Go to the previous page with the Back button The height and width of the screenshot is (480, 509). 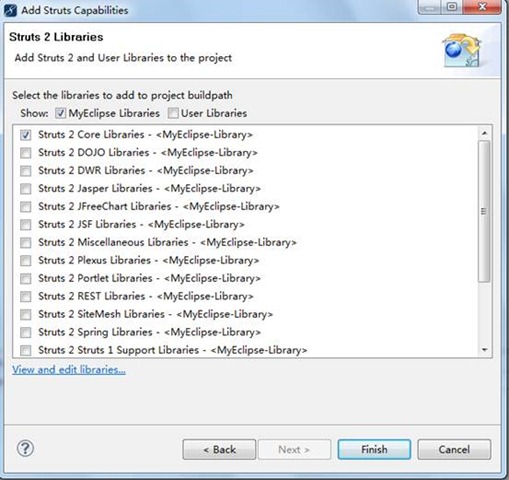[x=219, y=450]
